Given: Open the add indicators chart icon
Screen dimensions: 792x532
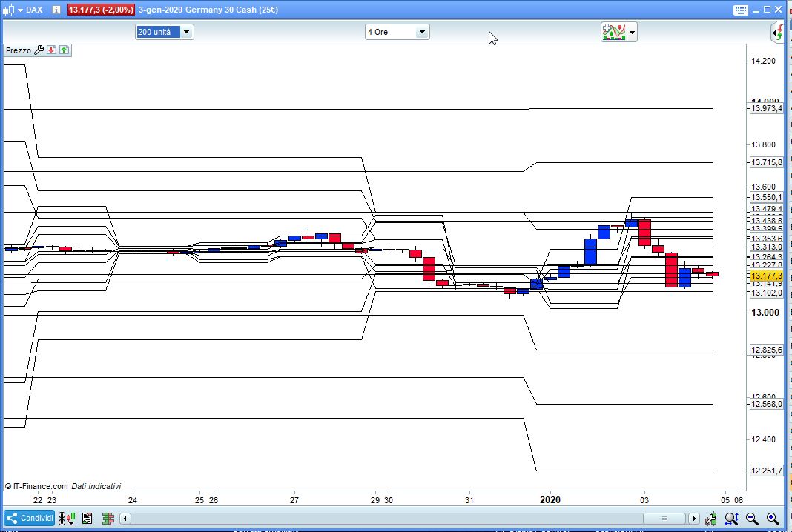Looking at the screenshot, I should [x=614, y=32].
